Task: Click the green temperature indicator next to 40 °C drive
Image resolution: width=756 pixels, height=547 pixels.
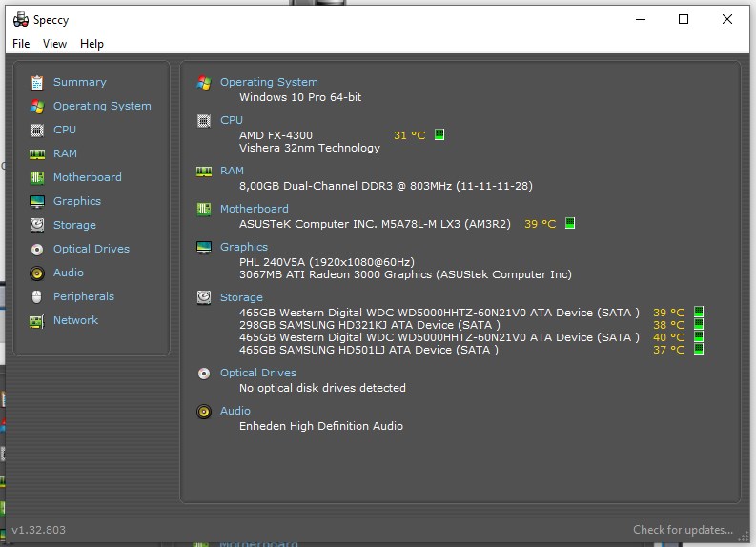Action: coord(699,336)
